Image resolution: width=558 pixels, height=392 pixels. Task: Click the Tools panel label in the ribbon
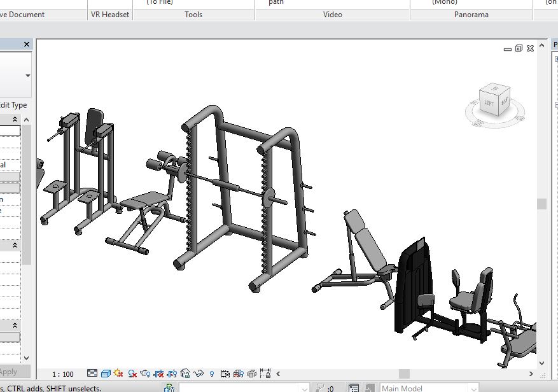tap(193, 14)
